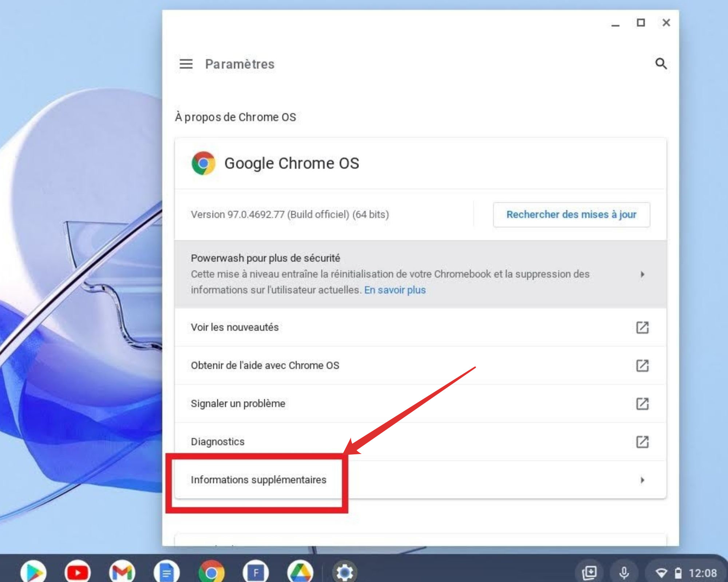
Task: Click the Paramètres title
Action: 240,64
